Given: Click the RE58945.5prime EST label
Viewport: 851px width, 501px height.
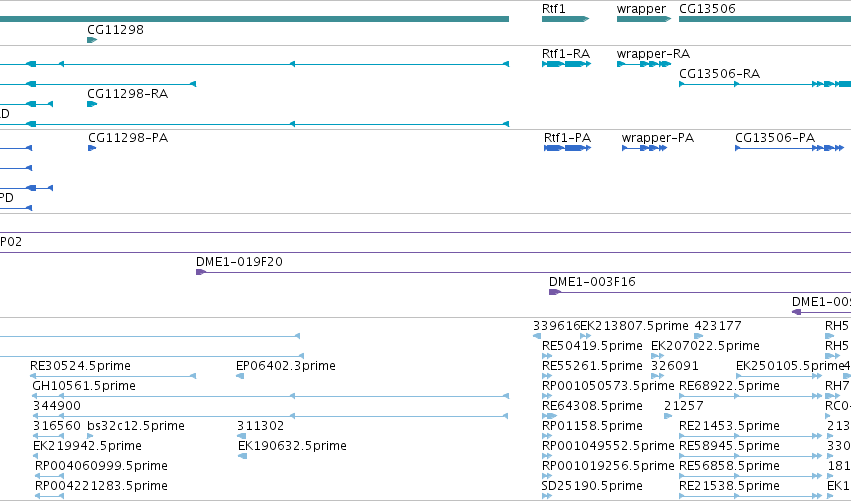Looking at the screenshot, I should 729,447.
